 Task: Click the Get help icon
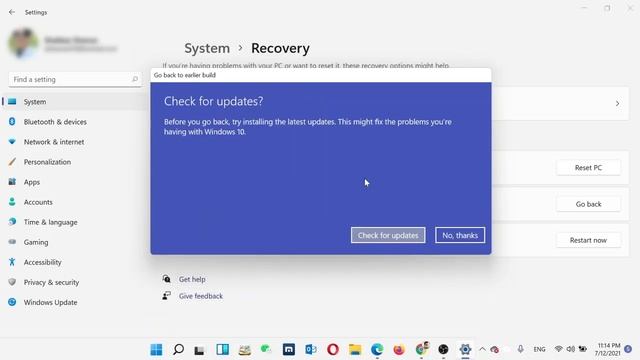tap(167, 279)
